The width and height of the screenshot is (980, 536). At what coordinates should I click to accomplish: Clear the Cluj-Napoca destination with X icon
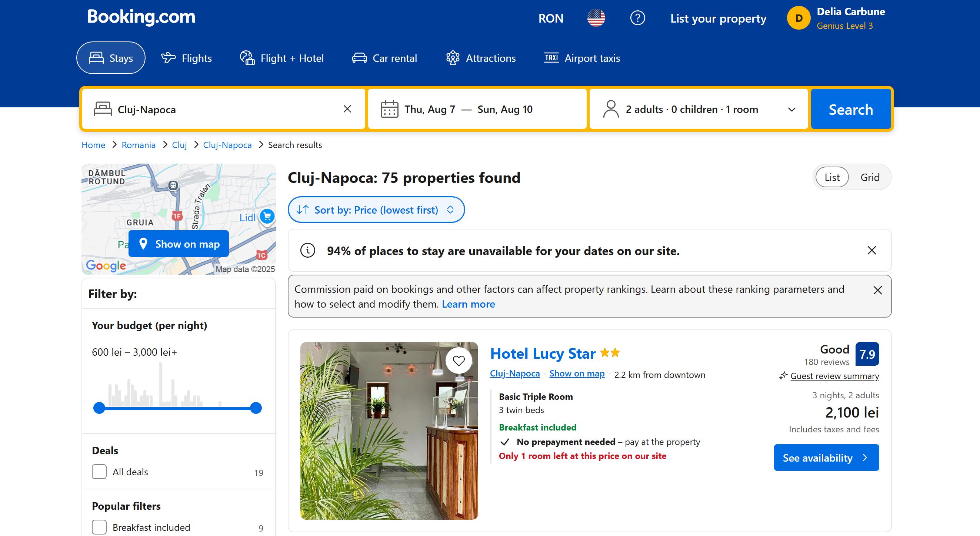point(347,109)
